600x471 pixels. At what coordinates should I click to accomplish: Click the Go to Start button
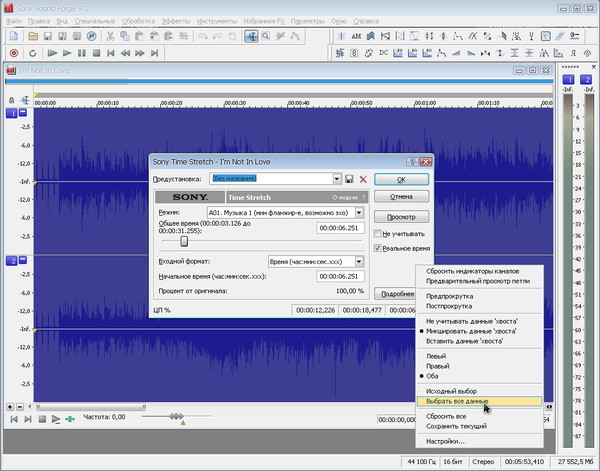pos(111,53)
